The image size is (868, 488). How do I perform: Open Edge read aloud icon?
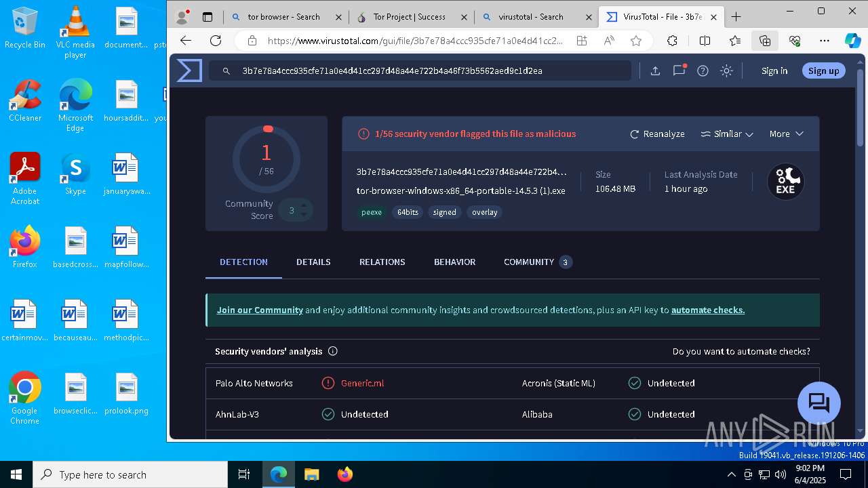pos(609,41)
